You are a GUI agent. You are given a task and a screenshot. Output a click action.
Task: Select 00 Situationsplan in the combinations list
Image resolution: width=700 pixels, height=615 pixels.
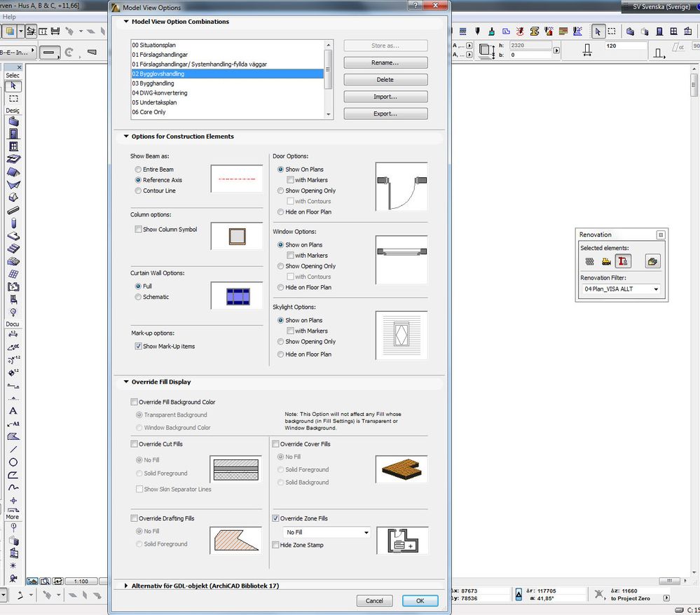point(227,45)
